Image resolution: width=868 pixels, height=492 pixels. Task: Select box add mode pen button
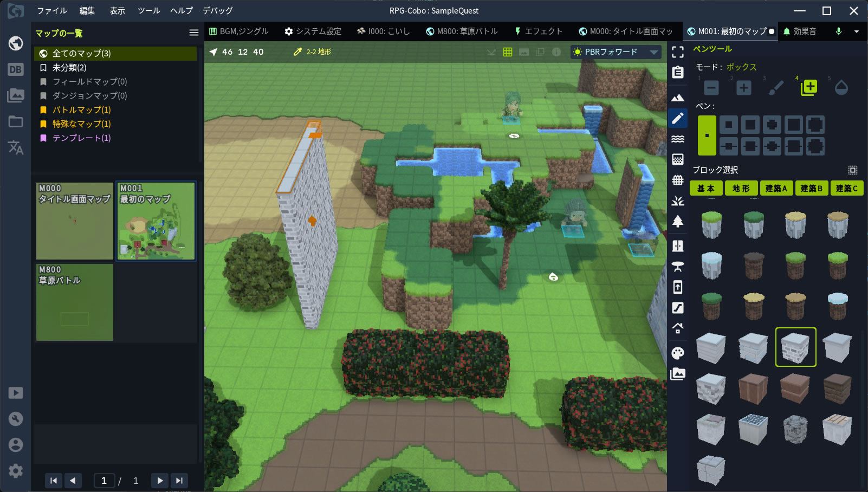point(809,87)
